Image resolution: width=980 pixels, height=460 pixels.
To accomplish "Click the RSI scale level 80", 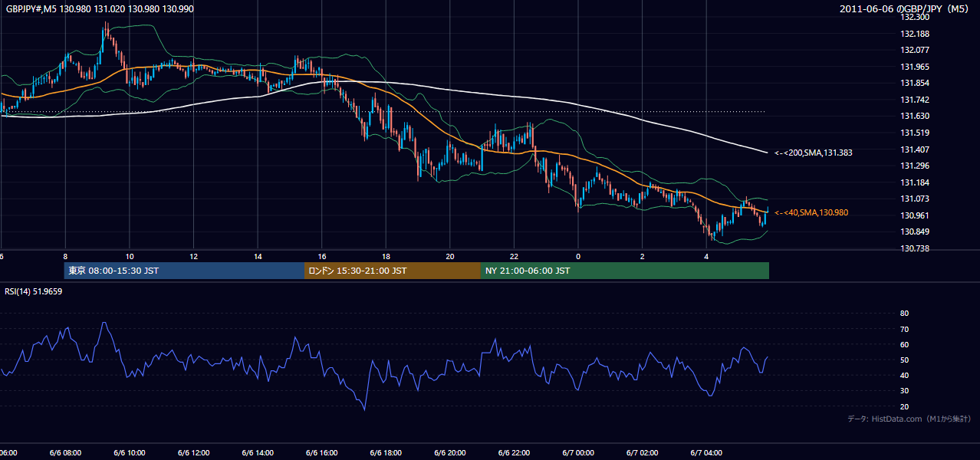I will [904, 314].
